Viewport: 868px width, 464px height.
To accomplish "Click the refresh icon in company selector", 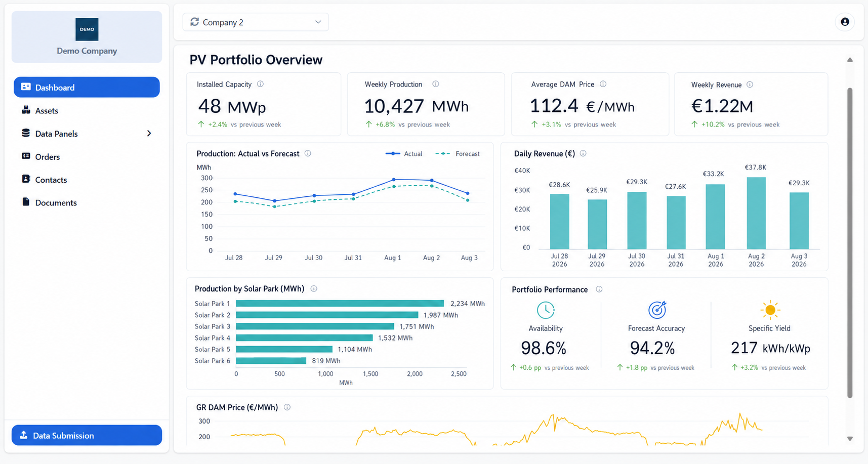I will pos(194,22).
